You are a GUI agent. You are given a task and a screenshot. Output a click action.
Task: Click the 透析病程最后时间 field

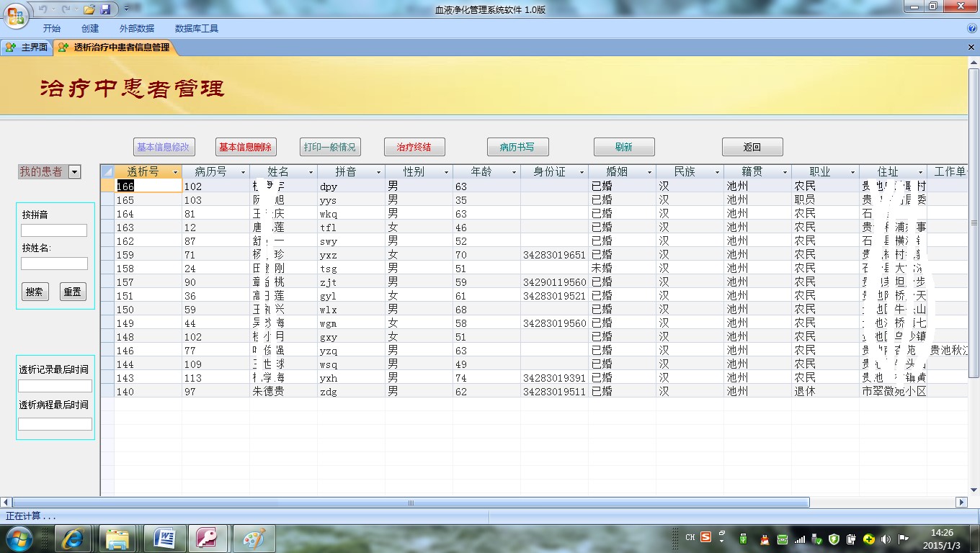click(x=55, y=424)
